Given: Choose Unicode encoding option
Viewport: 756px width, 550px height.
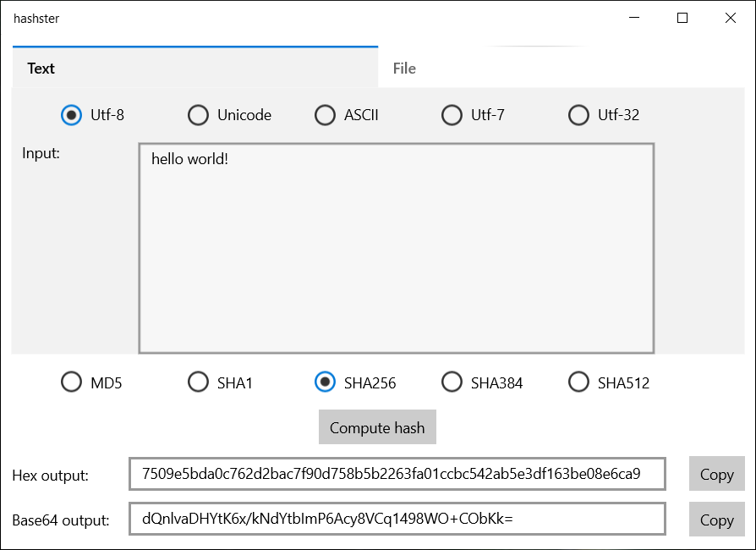Looking at the screenshot, I should coord(198,115).
